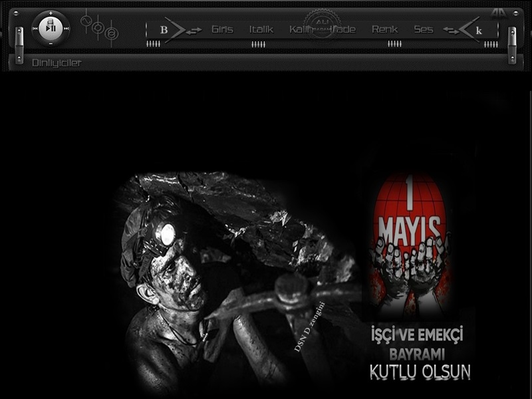Click the B arrow button
532x399 pixels.
[164, 30]
